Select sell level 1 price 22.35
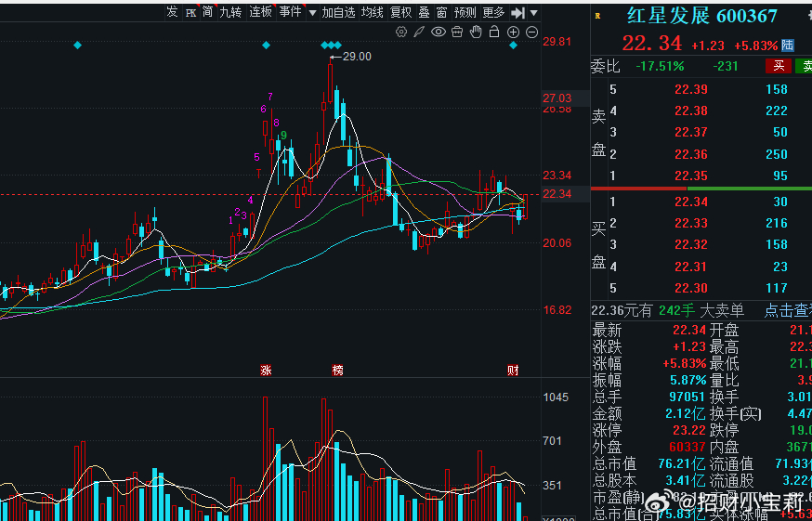Screen dimensions: 812x521 pos(691,176)
